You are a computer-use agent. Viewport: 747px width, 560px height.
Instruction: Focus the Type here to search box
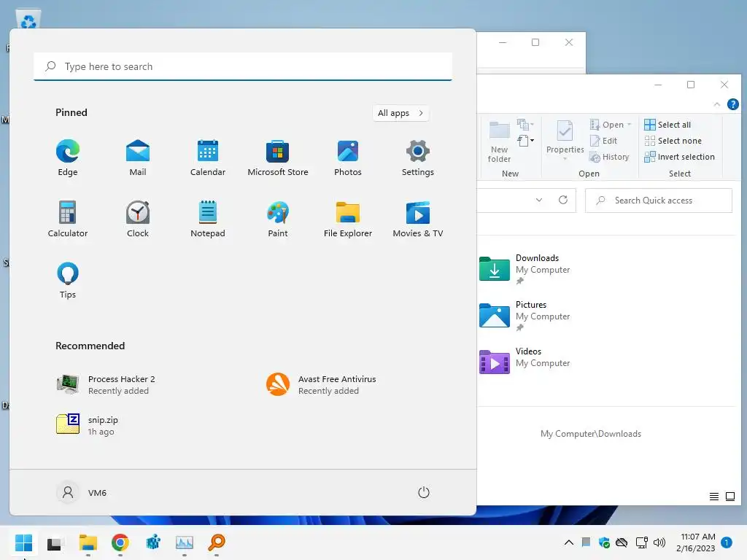coord(243,66)
